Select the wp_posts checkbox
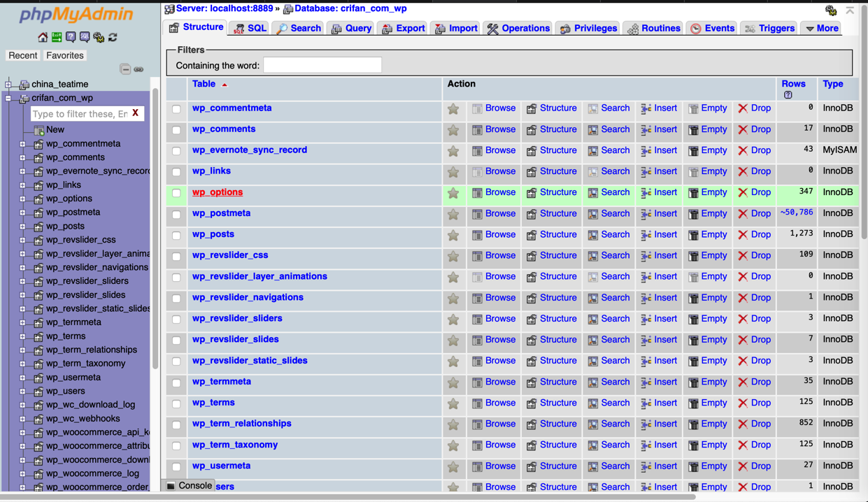The image size is (868, 502). pos(176,236)
